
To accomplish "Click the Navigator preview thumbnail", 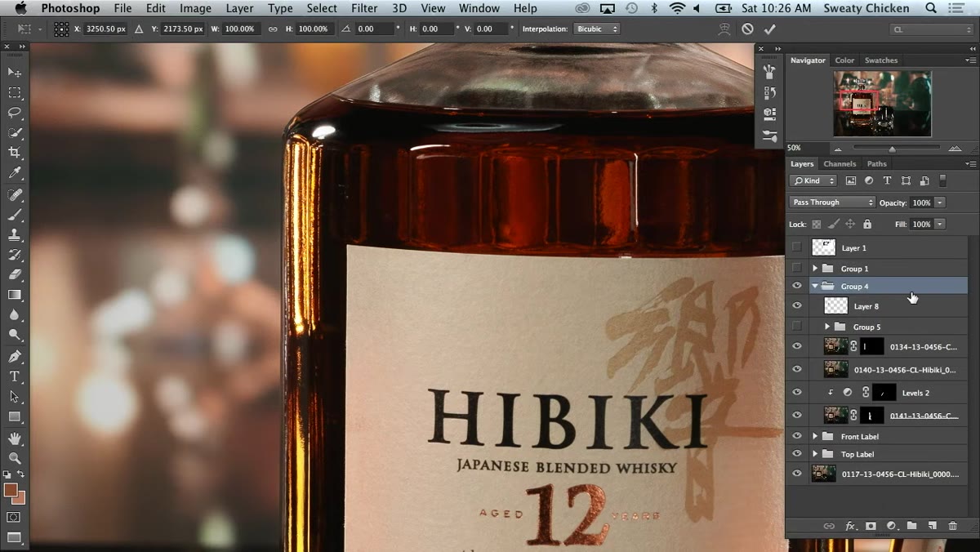I will pos(882,104).
